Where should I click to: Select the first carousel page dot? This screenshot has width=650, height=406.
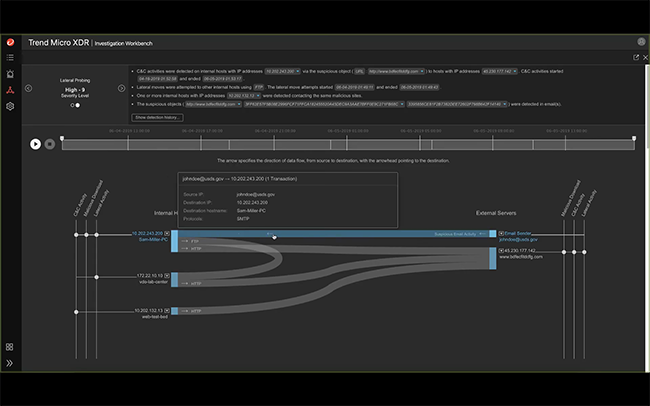[73, 105]
